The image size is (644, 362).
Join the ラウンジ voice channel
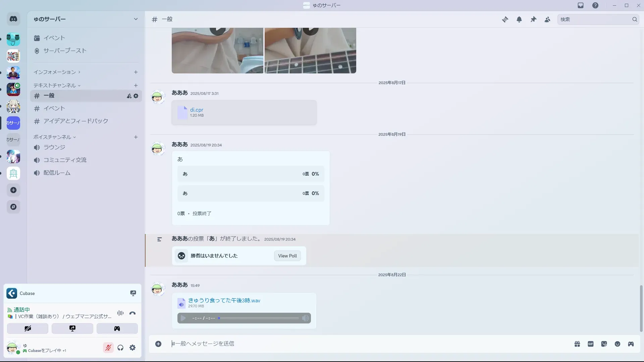click(54, 147)
